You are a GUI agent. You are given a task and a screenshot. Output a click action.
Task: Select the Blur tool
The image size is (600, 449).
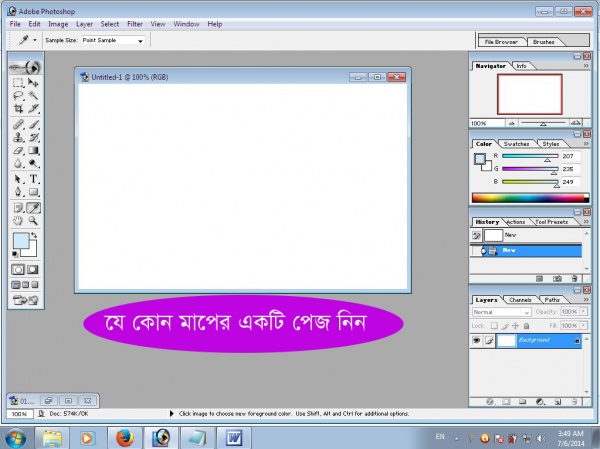click(18, 163)
